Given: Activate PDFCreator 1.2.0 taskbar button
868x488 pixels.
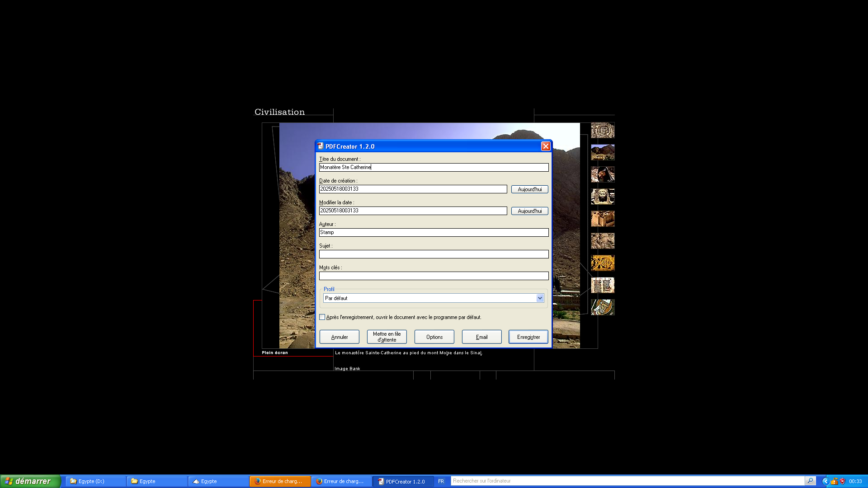Looking at the screenshot, I should pos(403,481).
